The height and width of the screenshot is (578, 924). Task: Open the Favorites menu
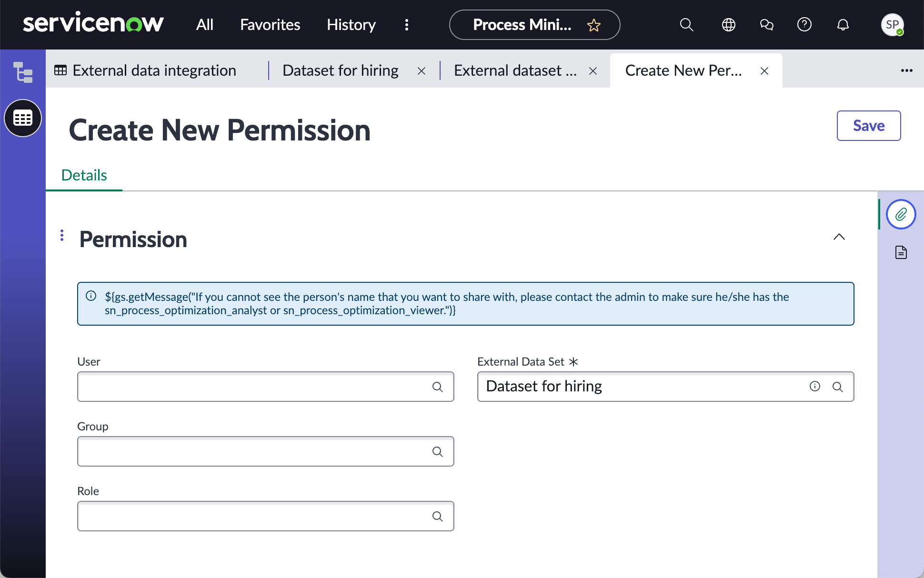click(270, 25)
